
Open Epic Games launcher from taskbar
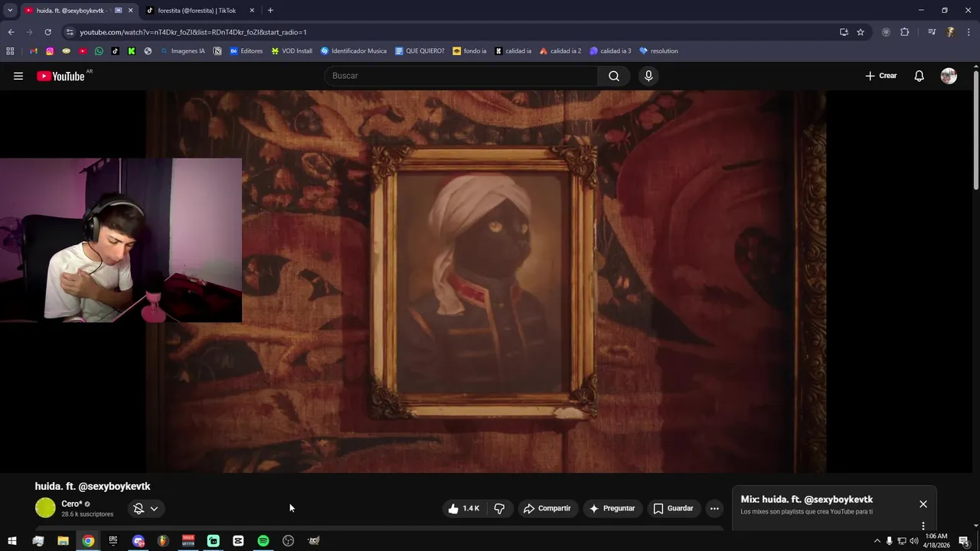113,541
